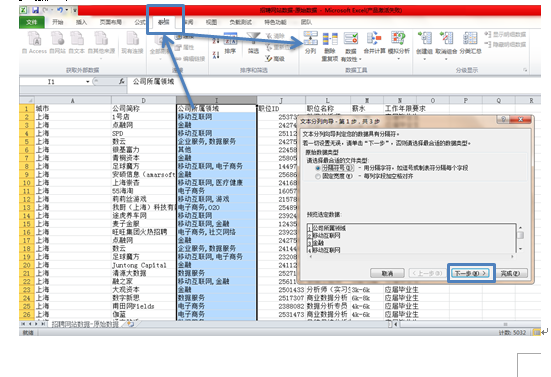Click the cell containing Juntong Capital

pos(143,265)
